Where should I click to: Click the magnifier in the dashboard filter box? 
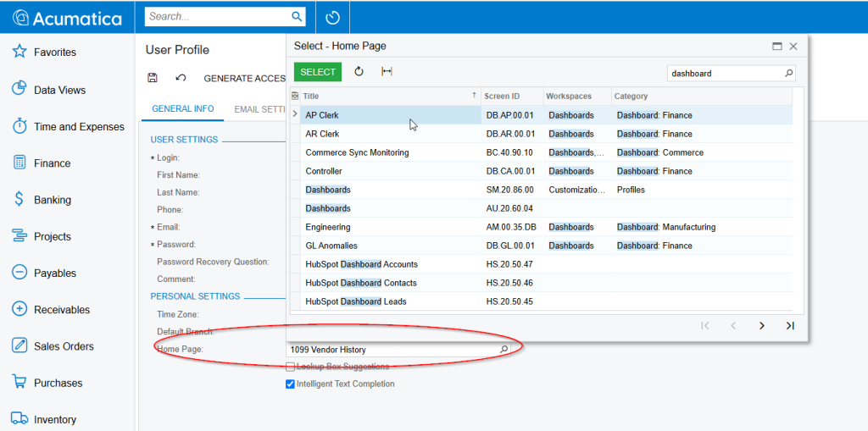789,73
